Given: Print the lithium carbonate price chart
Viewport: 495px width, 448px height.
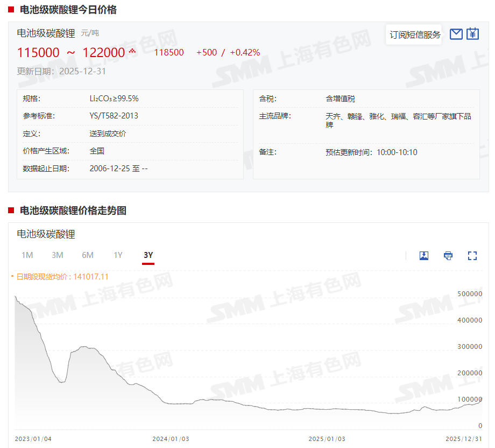Looking at the screenshot, I should (448, 256).
